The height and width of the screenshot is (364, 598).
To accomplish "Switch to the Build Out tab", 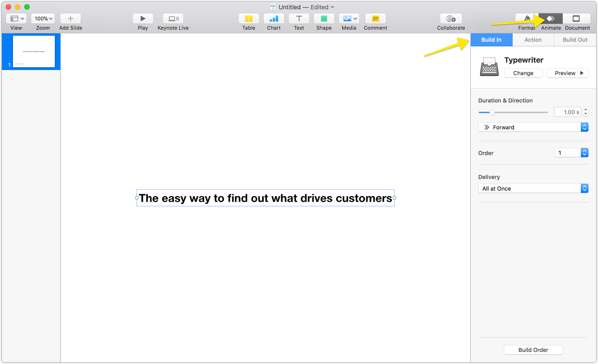I will tap(575, 40).
